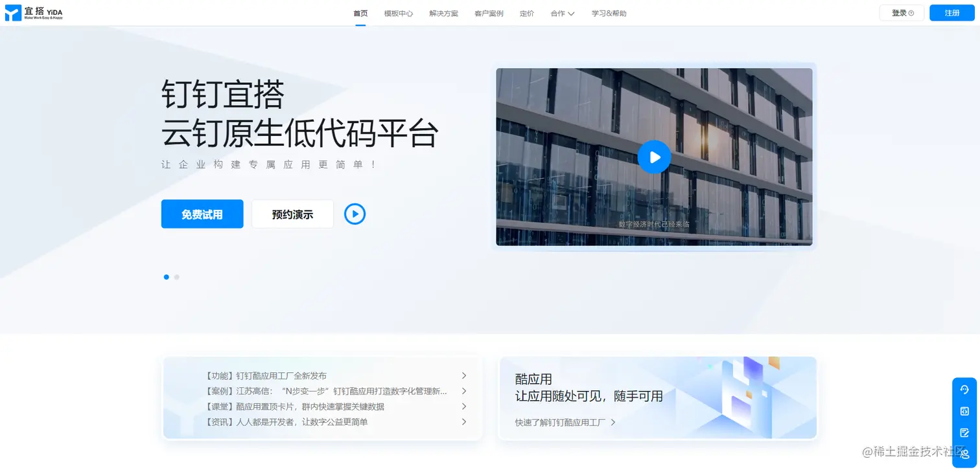Click chevron after 快速了解钉钉酷应用工厂
The width and height of the screenshot is (980, 472).
[613, 422]
